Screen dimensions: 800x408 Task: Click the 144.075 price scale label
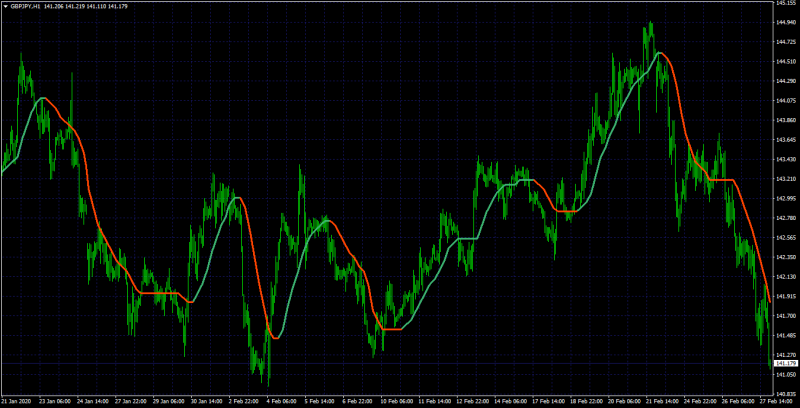click(786, 100)
